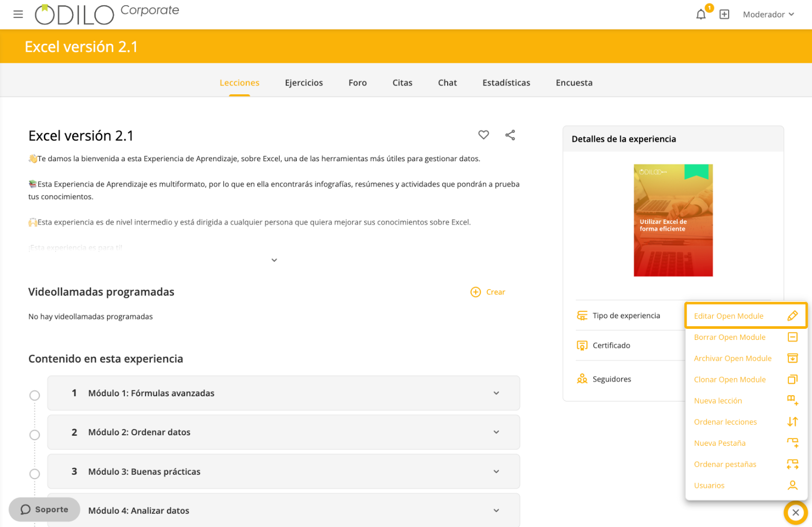Screen dimensions: 812x527
Task: Click the plus square create icon
Action: (x=724, y=15)
